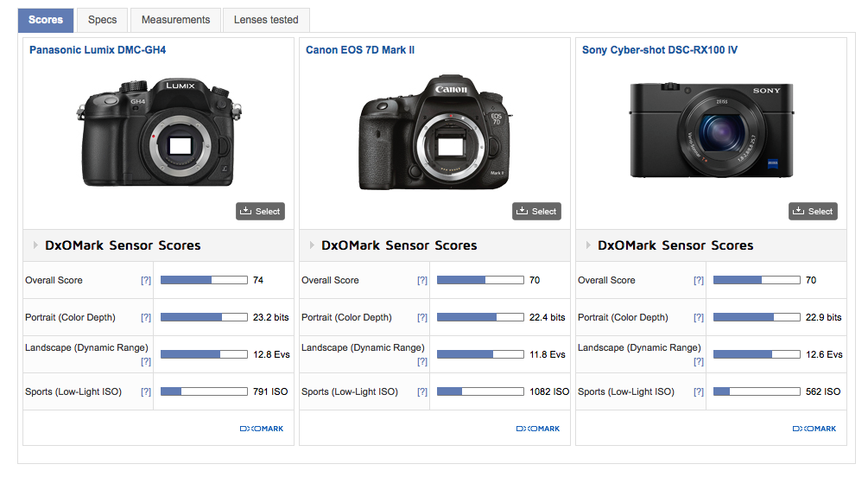This screenshot has width=868, height=477.
Task: Click Panasonic Landscape (Dynamic Range) label
Action: point(86,348)
